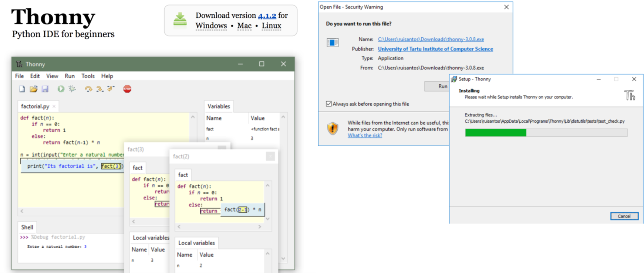Click the Step over debug icon
Screen dimensions: 644x273
click(x=88, y=89)
